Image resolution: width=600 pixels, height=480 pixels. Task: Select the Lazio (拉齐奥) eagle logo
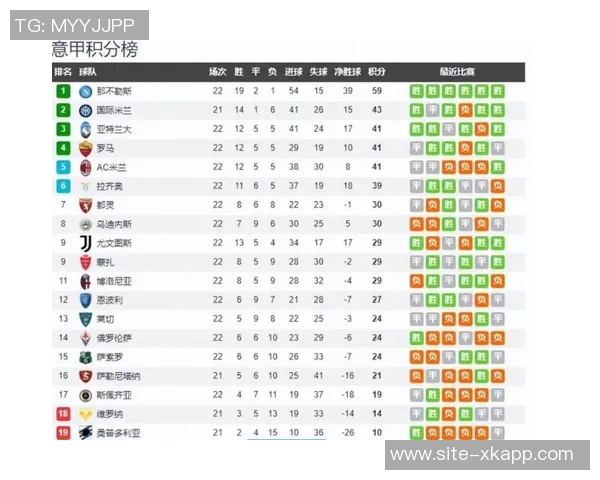click(86, 186)
